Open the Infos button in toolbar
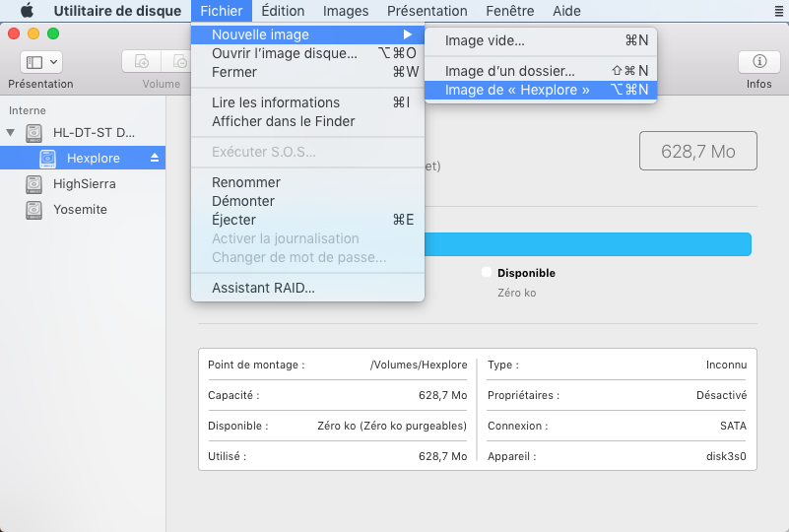The image size is (789, 532). click(x=758, y=62)
